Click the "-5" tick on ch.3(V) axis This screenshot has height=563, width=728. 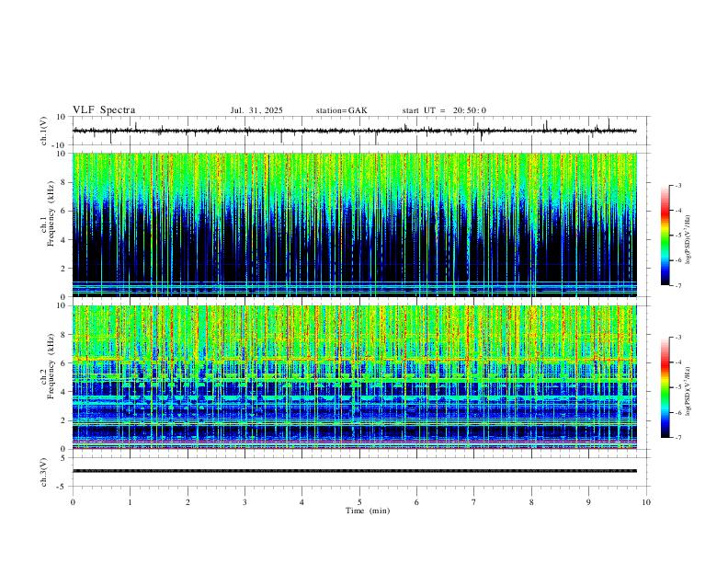pyautogui.click(x=63, y=487)
